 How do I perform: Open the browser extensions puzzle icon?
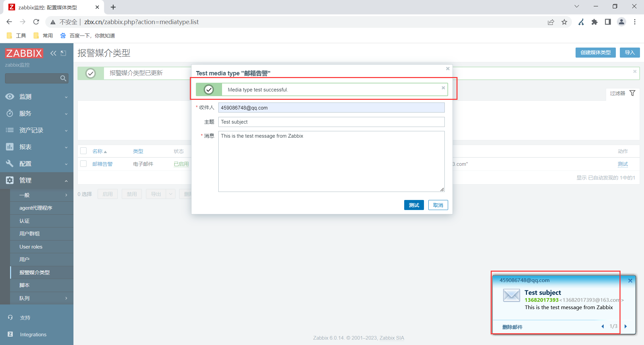[594, 22]
